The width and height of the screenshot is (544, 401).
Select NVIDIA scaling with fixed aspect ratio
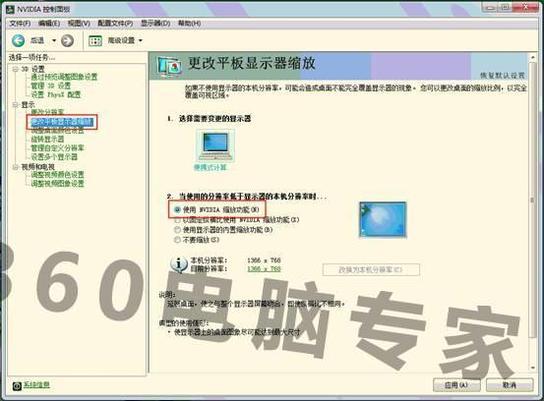pyautogui.click(x=177, y=220)
